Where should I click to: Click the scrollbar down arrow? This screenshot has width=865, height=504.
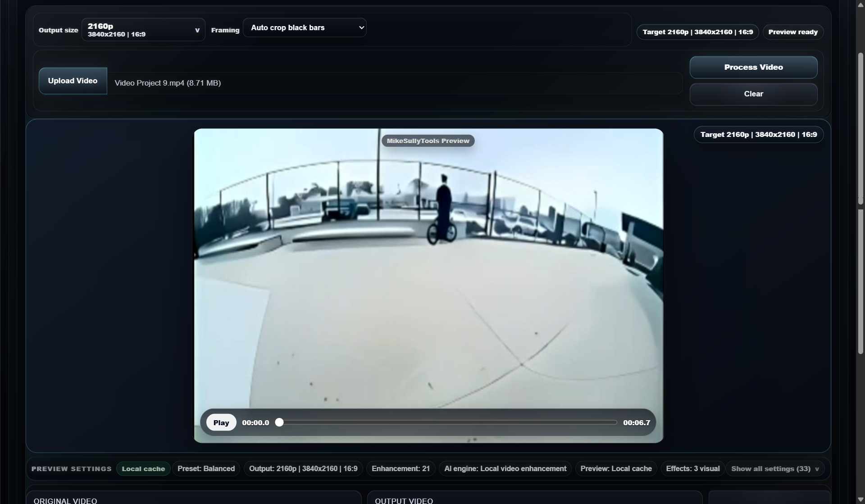click(x=860, y=499)
